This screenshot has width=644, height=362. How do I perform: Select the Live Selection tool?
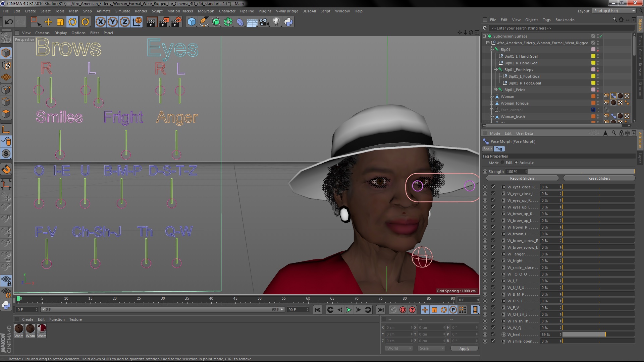point(36,22)
